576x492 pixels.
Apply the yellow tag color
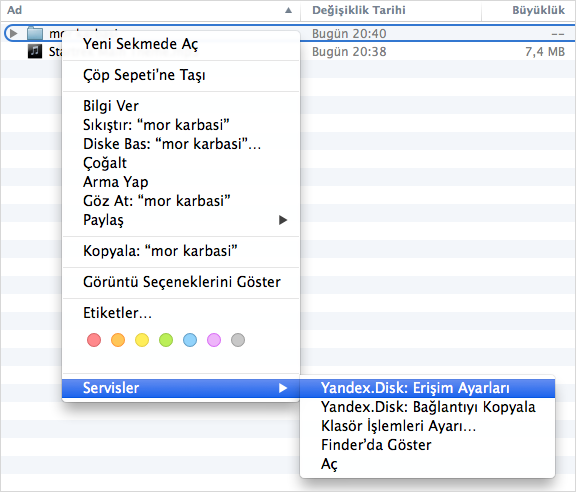[142, 340]
